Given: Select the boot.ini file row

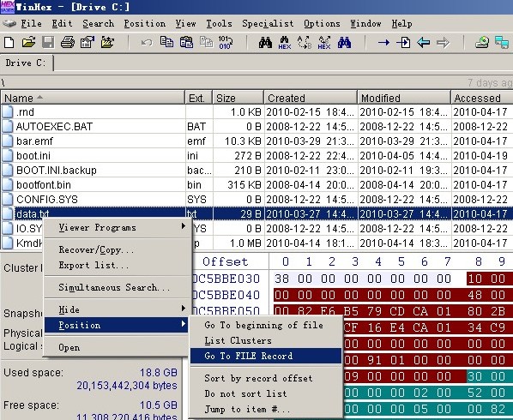Looking at the screenshot, I should 256,156.
